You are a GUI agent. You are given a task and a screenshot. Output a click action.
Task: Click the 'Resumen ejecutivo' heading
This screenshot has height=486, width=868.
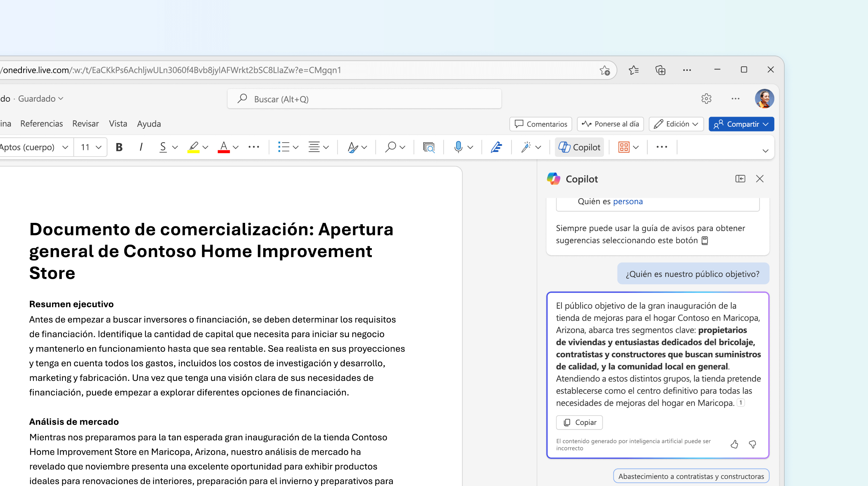click(72, 304)
